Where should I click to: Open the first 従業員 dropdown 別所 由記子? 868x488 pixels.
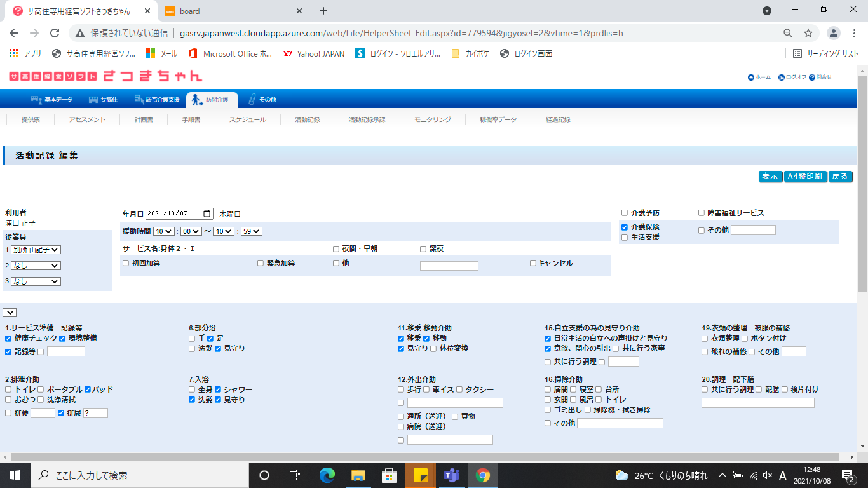(x=36, y=250)
